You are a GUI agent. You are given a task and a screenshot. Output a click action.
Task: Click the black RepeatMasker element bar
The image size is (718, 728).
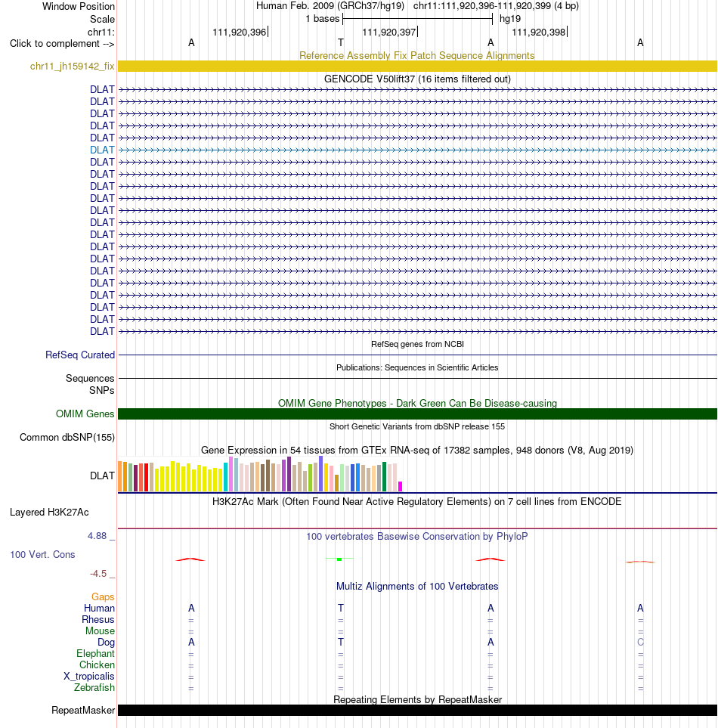tap(417, 710)
